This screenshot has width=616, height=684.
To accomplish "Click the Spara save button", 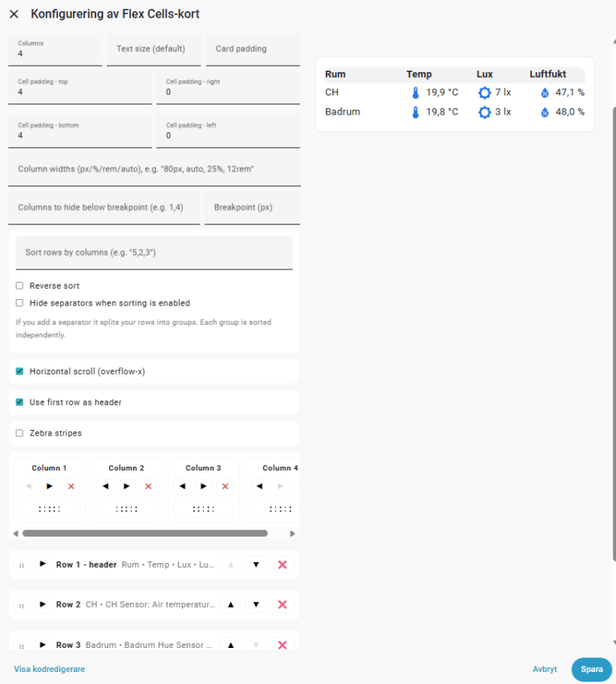I will pos(592,670).
